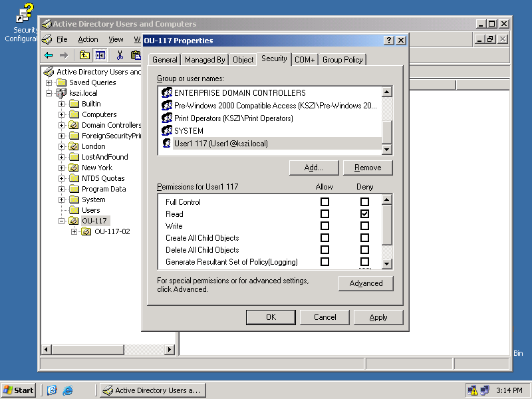
Task: Expand the Builtin container
Action: coord(61,104)
